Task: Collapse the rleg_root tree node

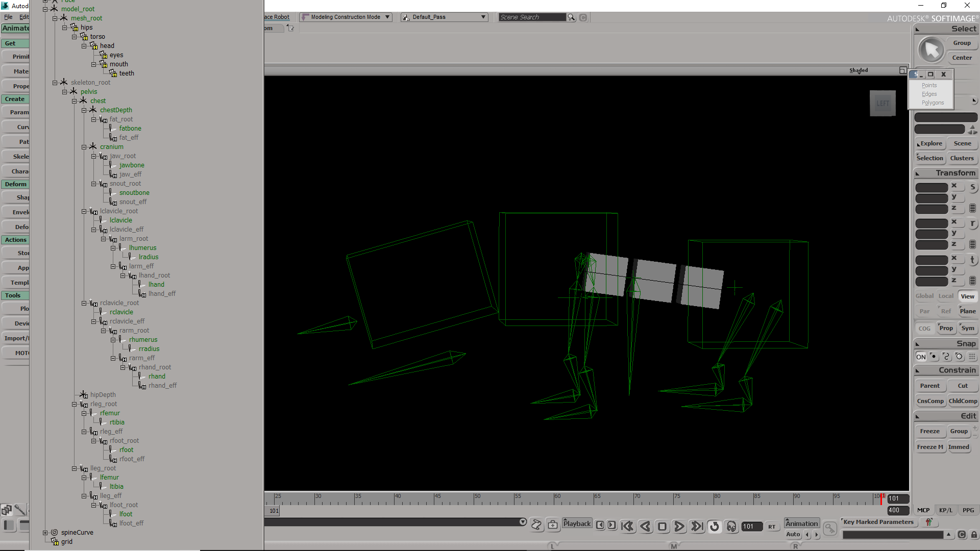Action: [74, 404]
